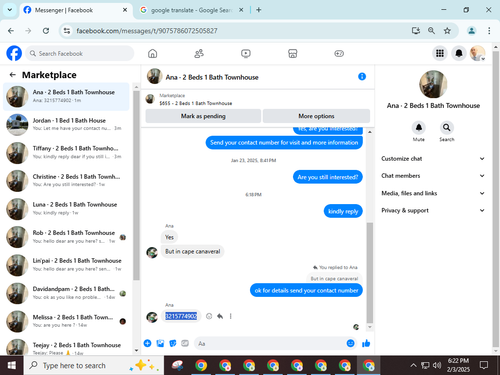Open Windows notification center
This screenshot has width=500, height=375.
[484, 365]
